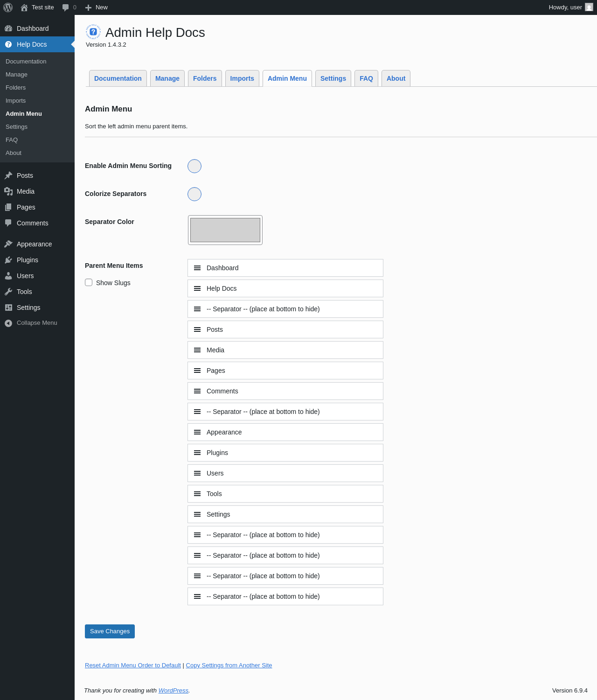Check the Show Slugs checkbox
This screenshot has width=597, height=700.
[89, 282]
